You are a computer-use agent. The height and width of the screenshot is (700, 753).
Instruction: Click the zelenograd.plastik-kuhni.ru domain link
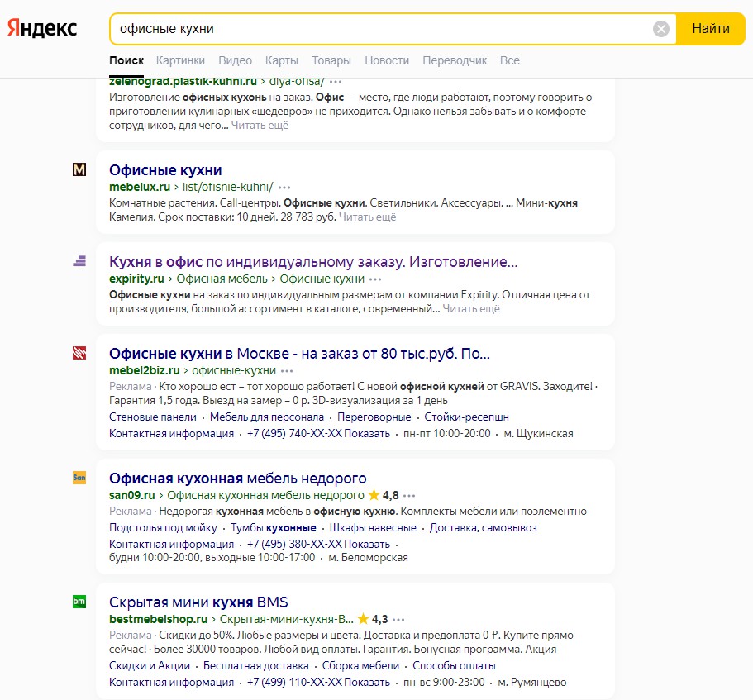pyautogui.click(x=183, y=81)
